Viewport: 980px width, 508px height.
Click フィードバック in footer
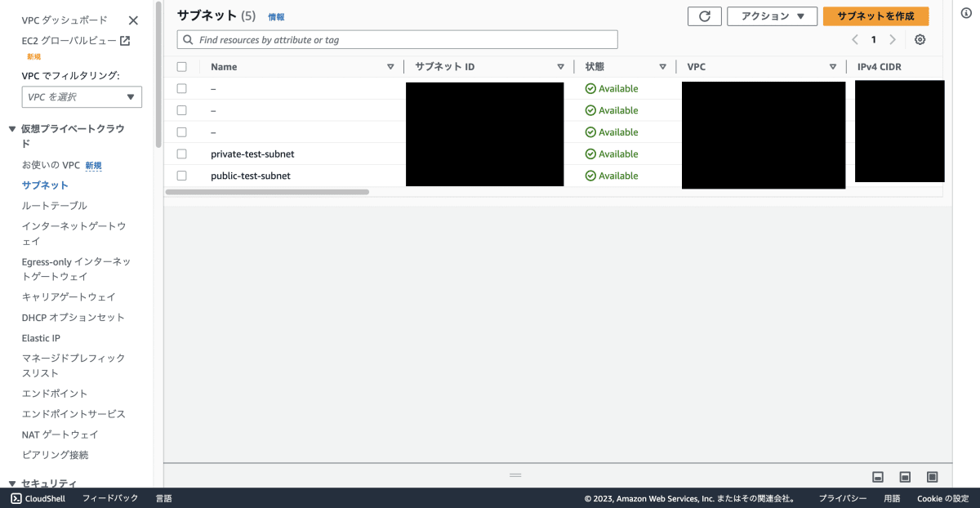[x=110, y=498]
